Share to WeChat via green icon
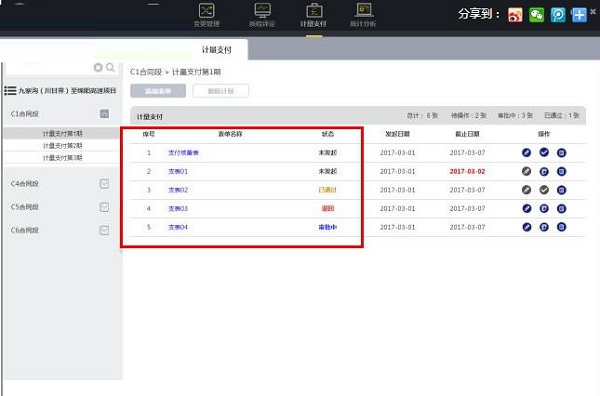Screen dimensions: 600x396 (x=536, y=15)
